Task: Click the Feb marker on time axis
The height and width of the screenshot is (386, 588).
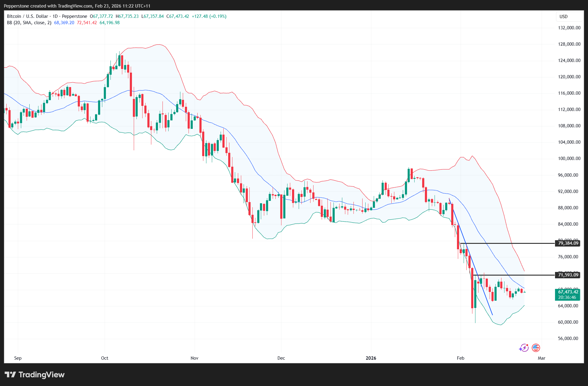Action: (x=460, y=358)
